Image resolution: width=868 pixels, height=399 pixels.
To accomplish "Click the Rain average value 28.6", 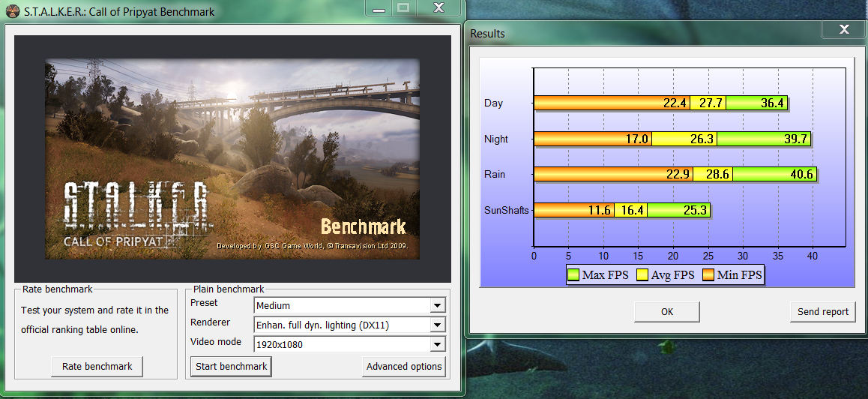I will click(x=717, y=174).
